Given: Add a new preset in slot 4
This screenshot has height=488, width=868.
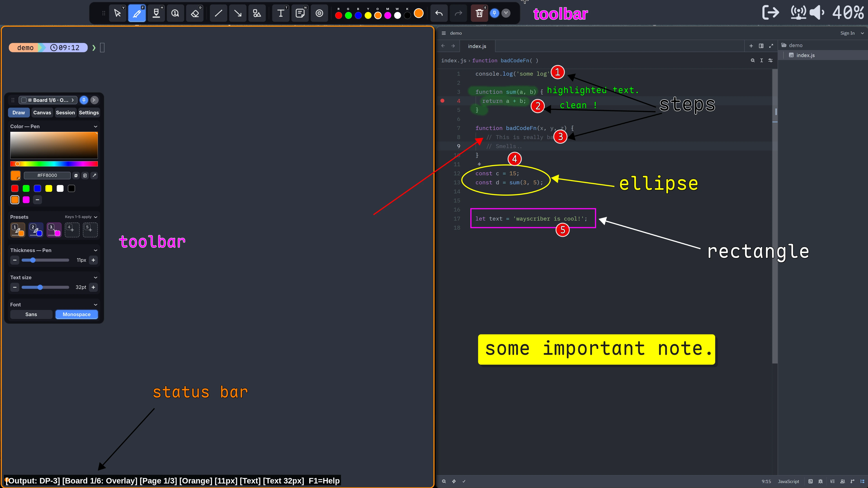Looking at the screenshot, I should 72,230.
